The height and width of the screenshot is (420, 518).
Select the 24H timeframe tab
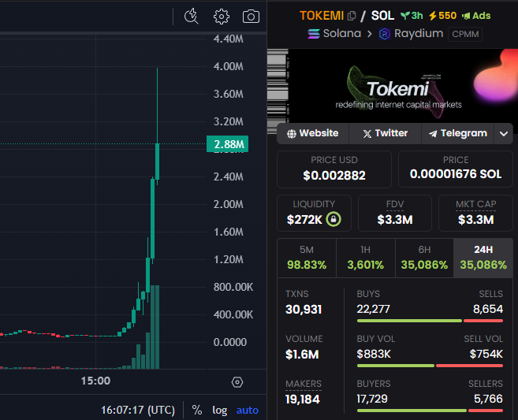coord(483,258)
